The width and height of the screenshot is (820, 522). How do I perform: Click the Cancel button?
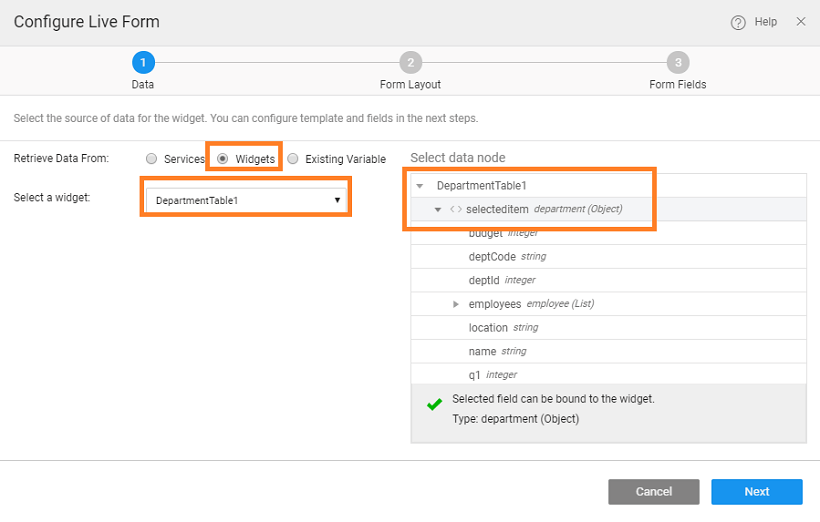pyautogui.click(x=654, y=491)
